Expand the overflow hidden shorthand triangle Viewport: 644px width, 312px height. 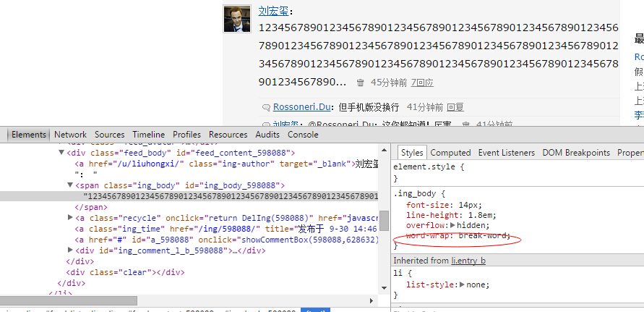click(x=452, y=226)
